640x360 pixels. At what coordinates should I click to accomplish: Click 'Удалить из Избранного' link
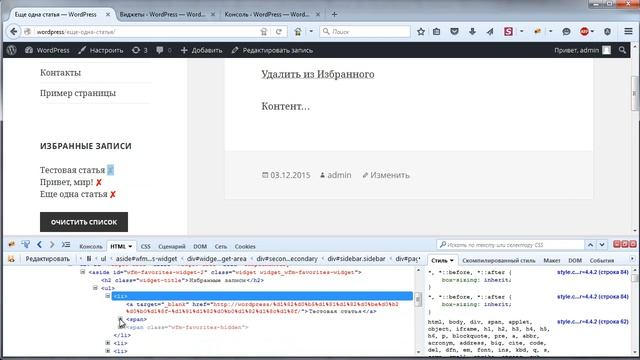coord(318,74)
